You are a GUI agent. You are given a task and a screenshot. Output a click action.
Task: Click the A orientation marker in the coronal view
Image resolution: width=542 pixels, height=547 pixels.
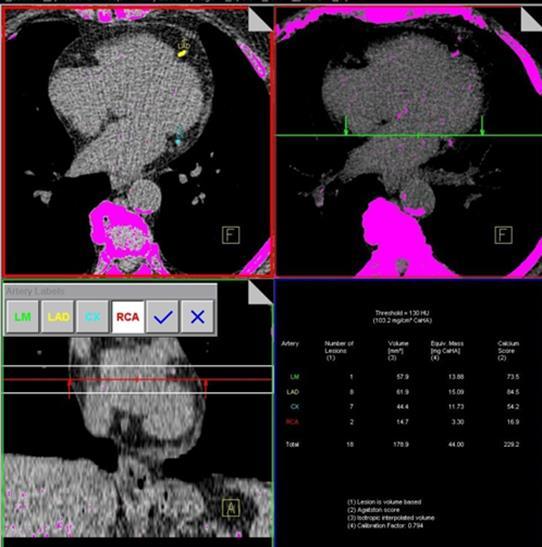click(x=231, y=508)
